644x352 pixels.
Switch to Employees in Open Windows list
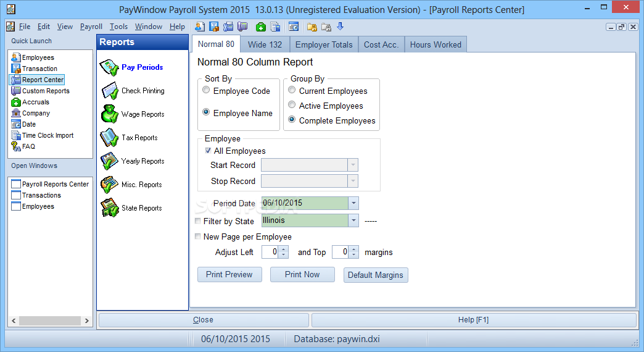tap(33, 206)
